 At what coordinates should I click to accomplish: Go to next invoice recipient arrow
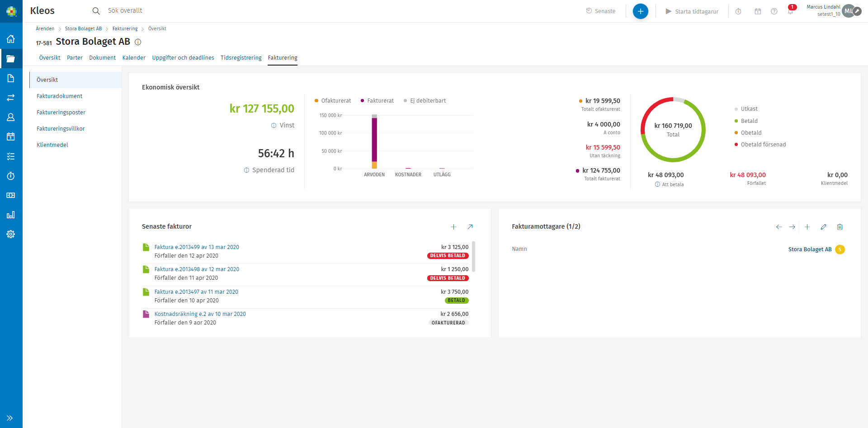[792, 227]
